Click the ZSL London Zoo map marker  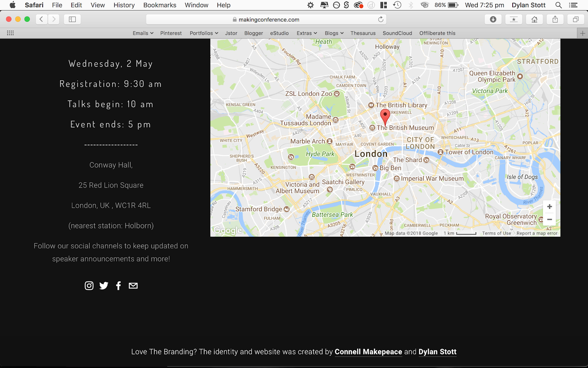point(337,94)
